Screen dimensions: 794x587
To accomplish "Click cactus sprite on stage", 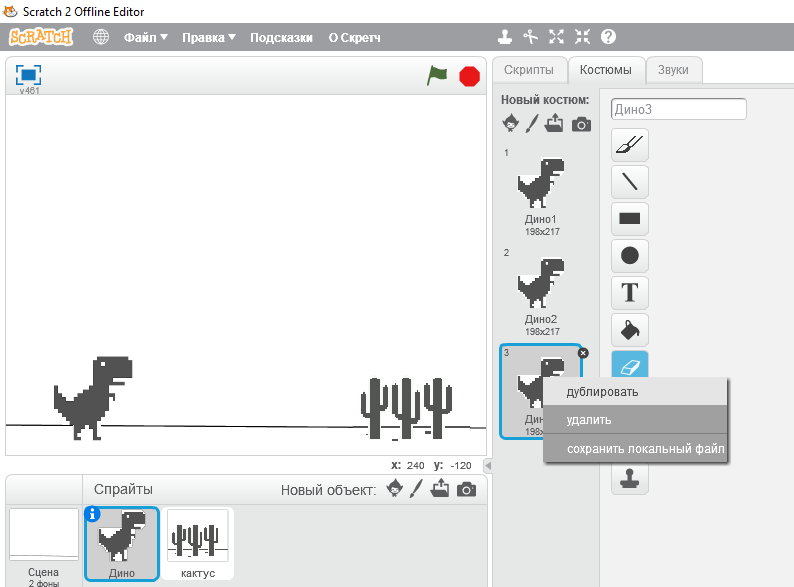I will click(406, 408).
